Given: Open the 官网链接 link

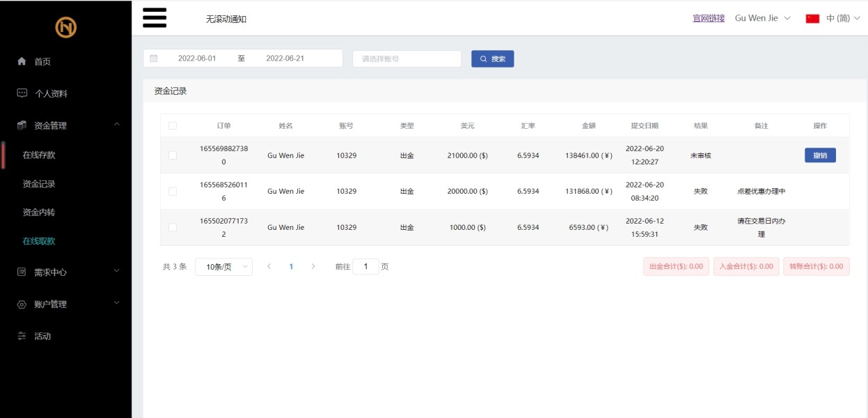Looking at the screenshot, I should [x=709, y=18].
